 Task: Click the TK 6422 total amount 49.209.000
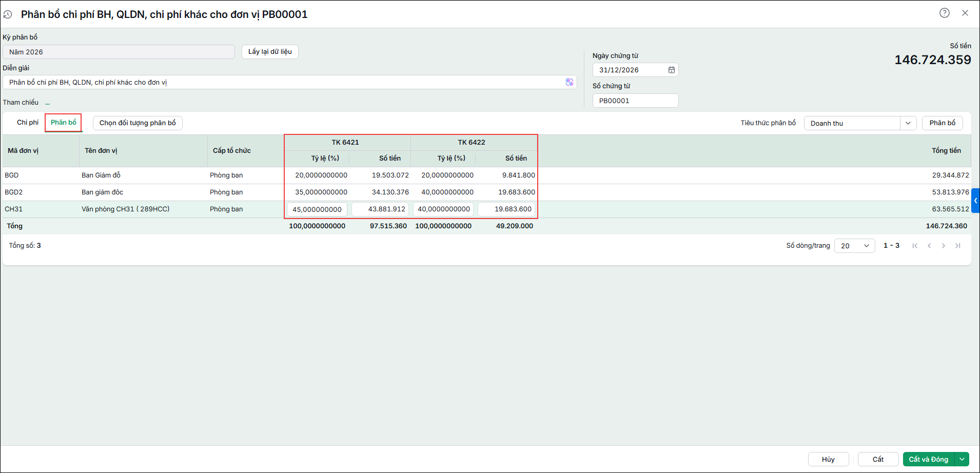pos(515,226)
